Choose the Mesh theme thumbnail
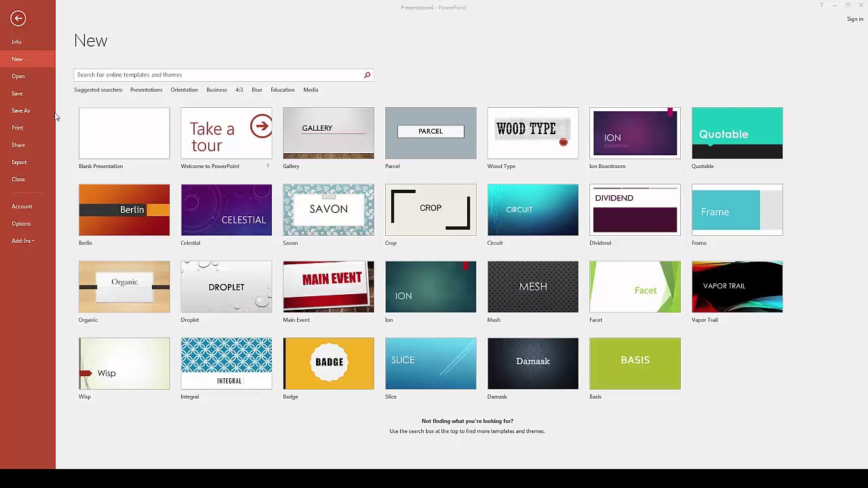Viewport: 868px width, 488px height. [533, 287]
